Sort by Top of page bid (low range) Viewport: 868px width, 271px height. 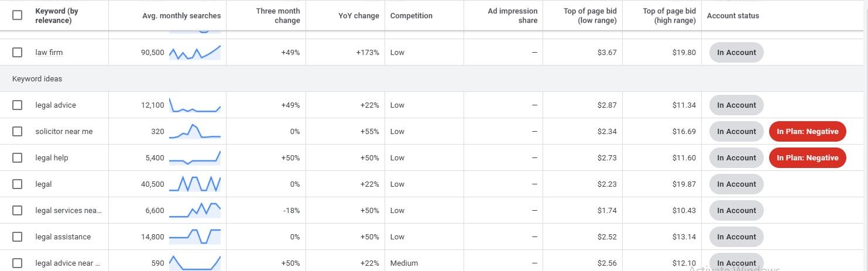click(589, 16)
